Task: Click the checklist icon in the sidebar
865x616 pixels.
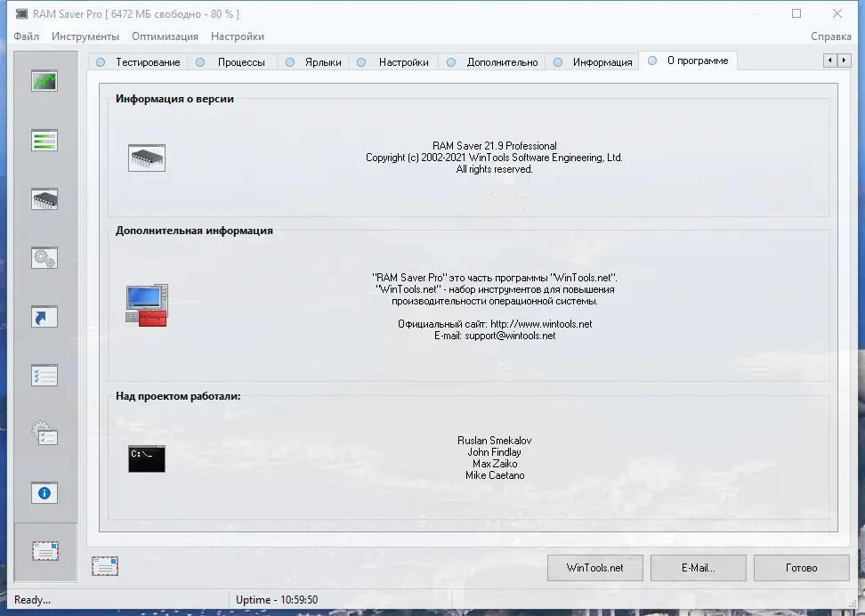Action: tap(44, 375)
